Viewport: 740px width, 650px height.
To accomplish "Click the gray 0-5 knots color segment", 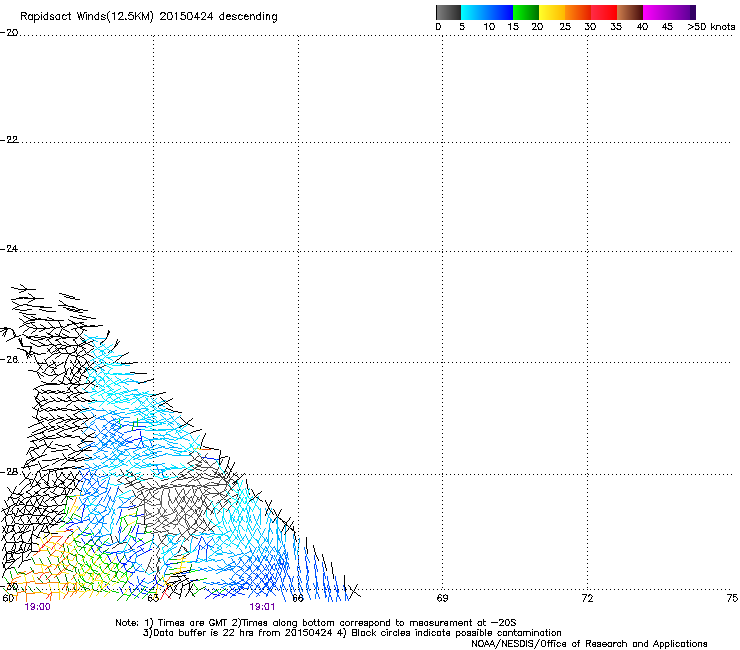I will pos(448,12).
